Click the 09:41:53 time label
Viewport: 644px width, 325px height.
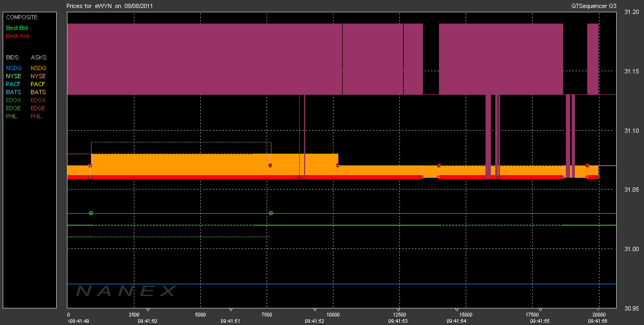pos(398,321)
